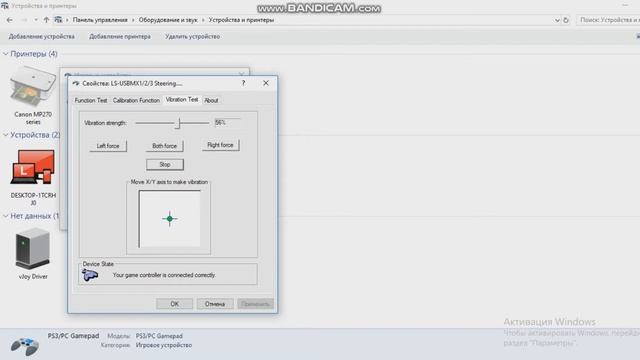Open the About tab

pos(211,100)
